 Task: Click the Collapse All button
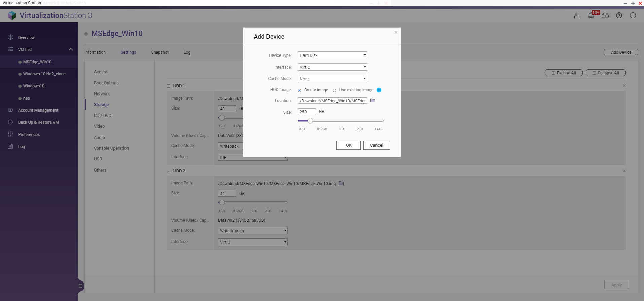pyautogui.click(x=606, y=73)
